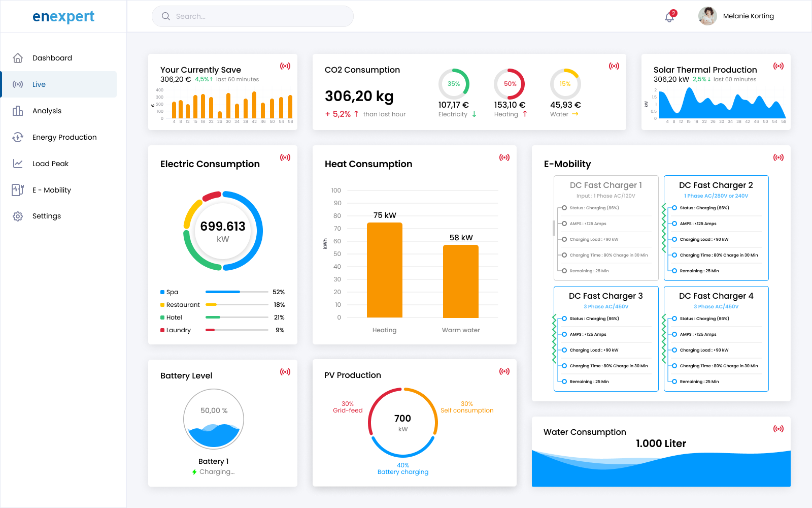Click the Heating 75 kW bar
The image size is (812, 508).
pos(385,270)
